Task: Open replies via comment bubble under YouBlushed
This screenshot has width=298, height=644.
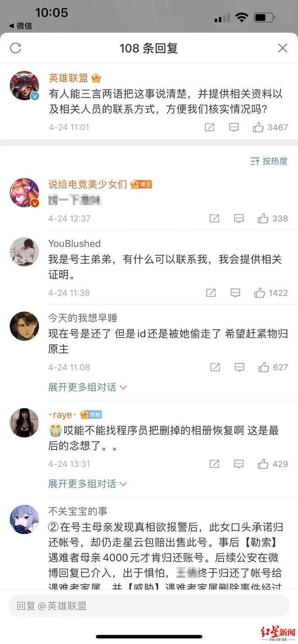Action: (236, 293)
